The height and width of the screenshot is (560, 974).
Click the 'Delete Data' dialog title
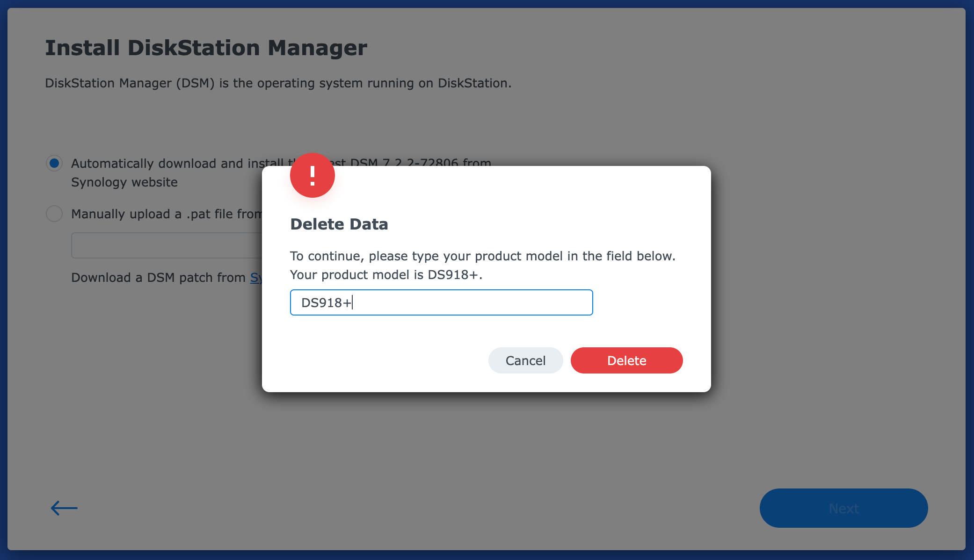[339, 224]
